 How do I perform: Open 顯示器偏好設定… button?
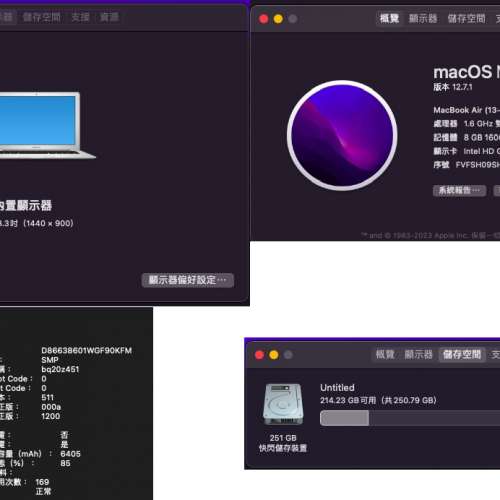pos(188,280)
